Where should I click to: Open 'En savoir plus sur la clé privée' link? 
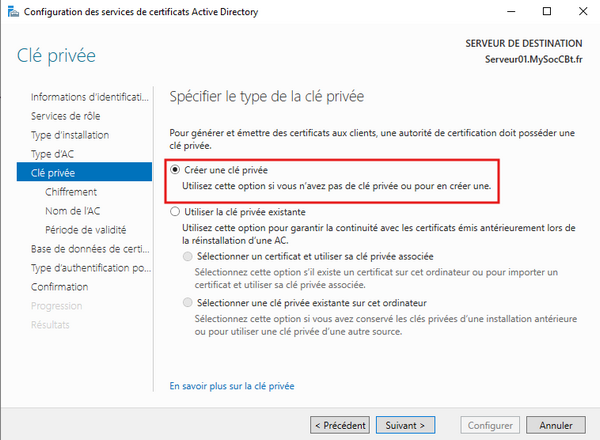pos(232,385)
